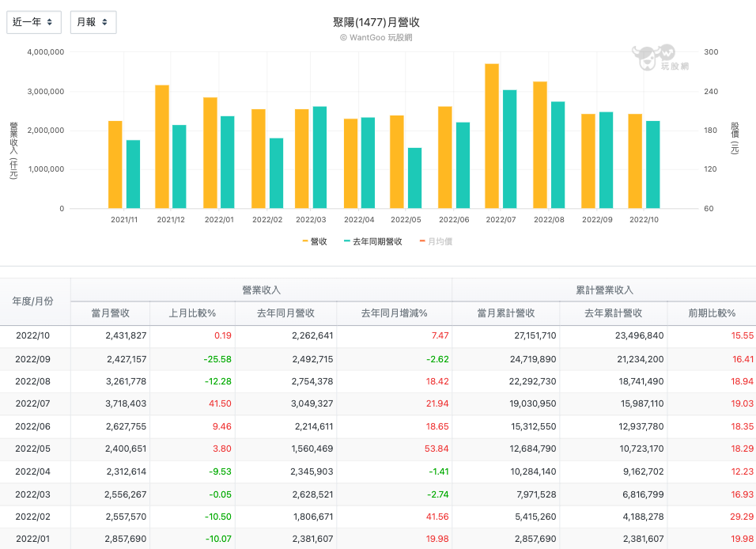Viewport: 756px width, 549px height.
Task: Click the 當月營收 column header
Action: pyautogui.click(x=111, y=313)
